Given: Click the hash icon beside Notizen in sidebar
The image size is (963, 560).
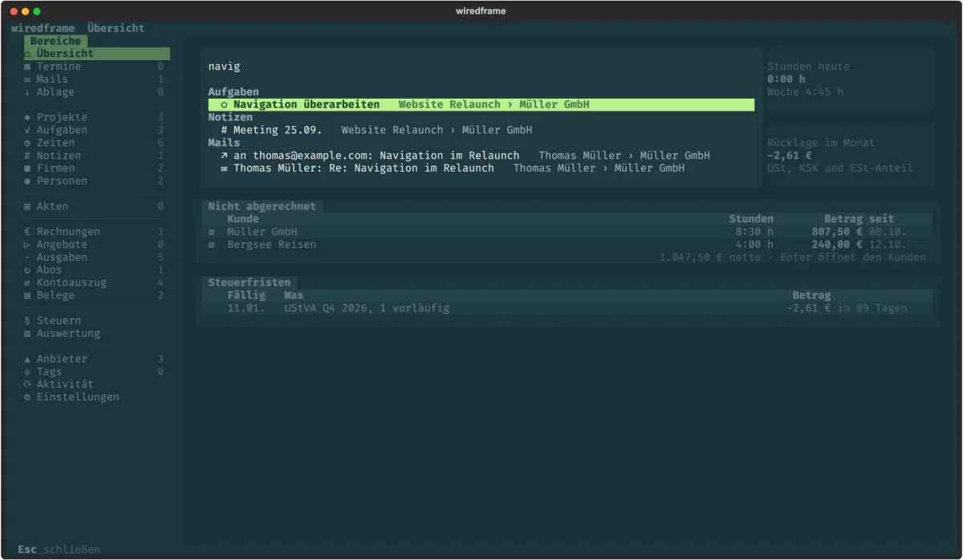Looking at the screenshot, I should pos(27,156).
